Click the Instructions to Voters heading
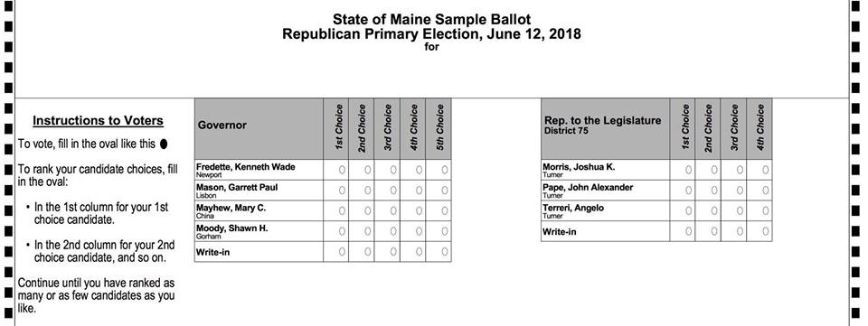The image size is (868, 326). (x=98, y=120)
